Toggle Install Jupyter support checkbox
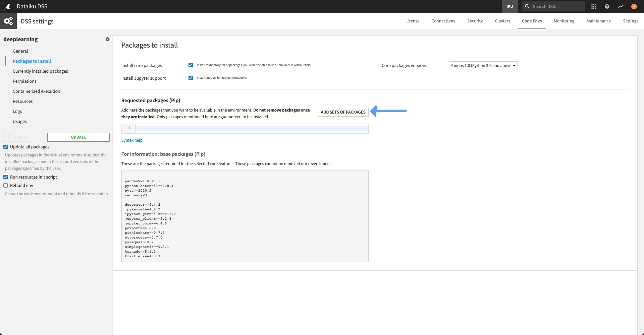The width and height of the screenshot is (644, 335). pyautogui.click(x=191, y=78)
